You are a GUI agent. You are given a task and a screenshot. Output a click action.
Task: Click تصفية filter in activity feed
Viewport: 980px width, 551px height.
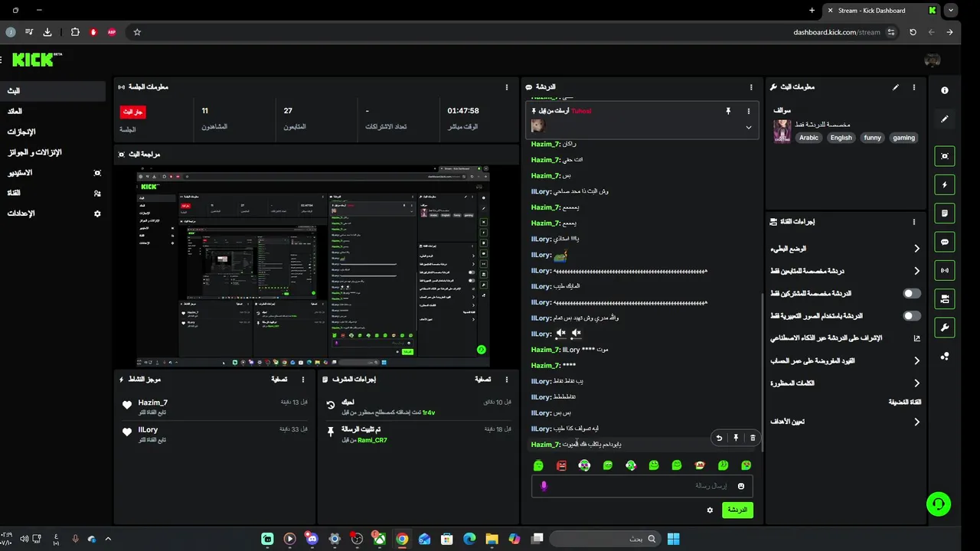[279, 380]
